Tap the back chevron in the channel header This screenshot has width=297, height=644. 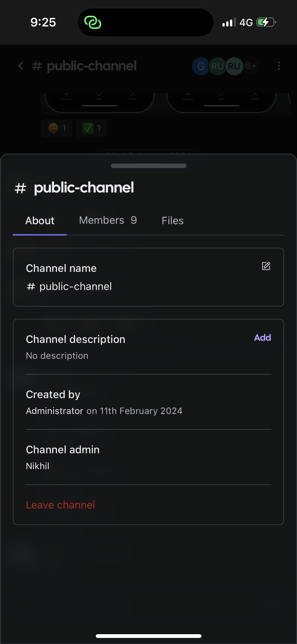(x=21, y=66)
